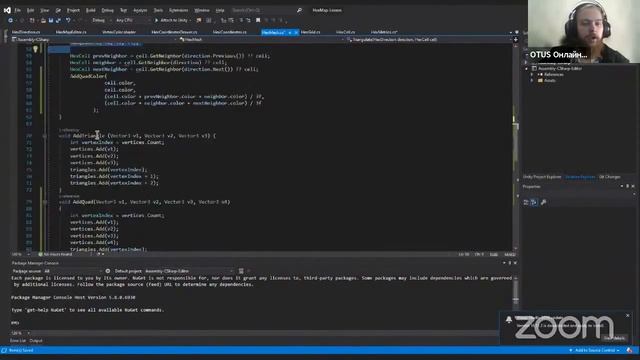
Task: Open the Output tab
Action: point(36,341)
